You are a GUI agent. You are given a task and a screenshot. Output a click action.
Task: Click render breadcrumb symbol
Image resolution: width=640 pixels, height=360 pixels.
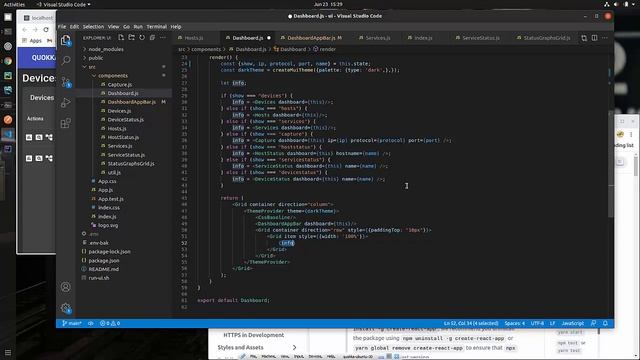click(x=324, y=49)
